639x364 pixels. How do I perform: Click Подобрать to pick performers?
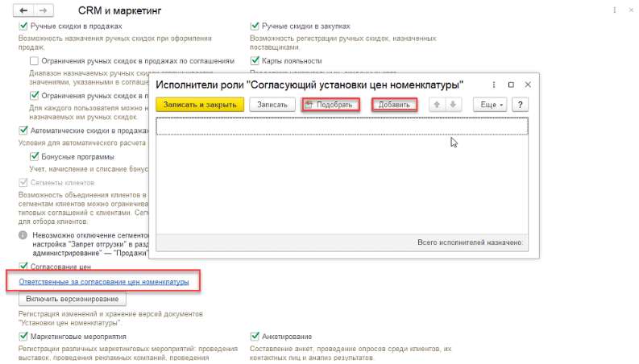click(x=331, y=105)
